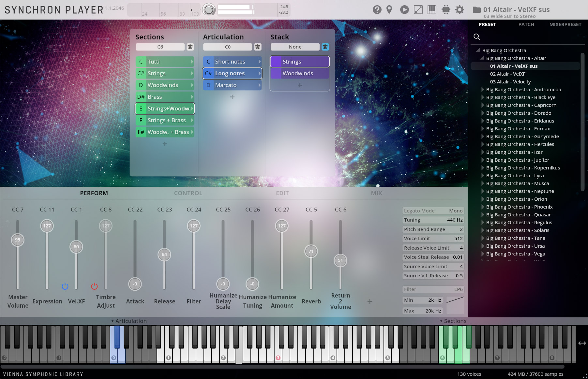Add a new section with plus icon
This screenshot has width=588, height=379.
click(165, 144)
